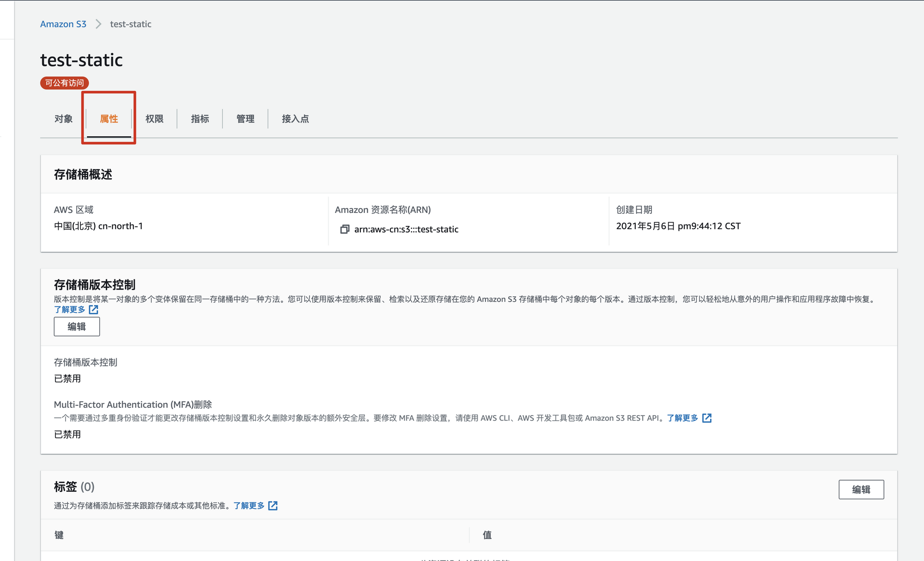Select the 属性 tab
Screen dimensions: 924x561
(109, 119)
